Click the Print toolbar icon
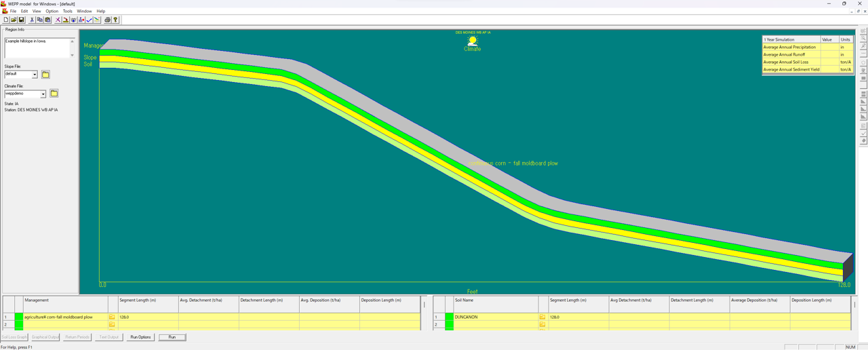This screenshot has width=868, height=350. (107, 20)
